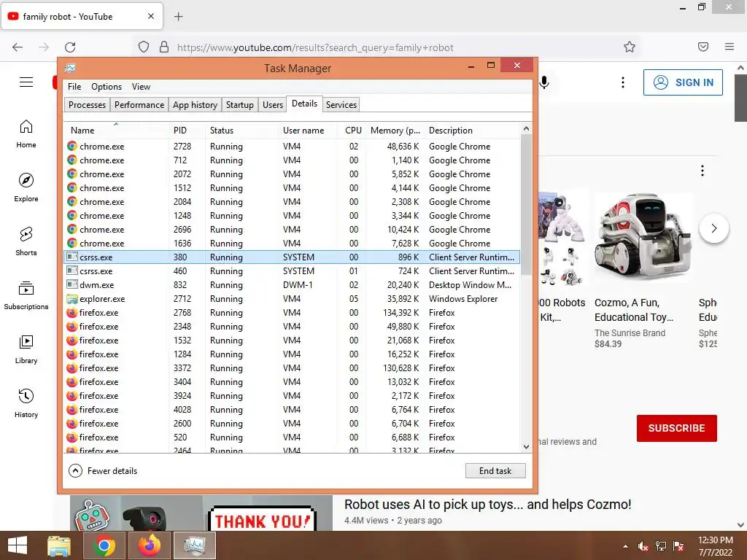The height and width of the screenshot is (560, 747).
Task: Click the Task Manager taskbar button
Action: click(194, 545)
